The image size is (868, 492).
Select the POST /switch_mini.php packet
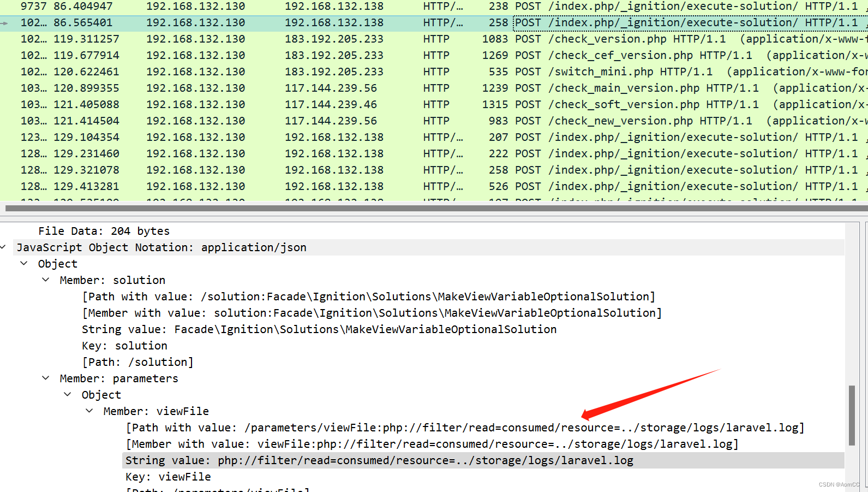pos(434,72)
